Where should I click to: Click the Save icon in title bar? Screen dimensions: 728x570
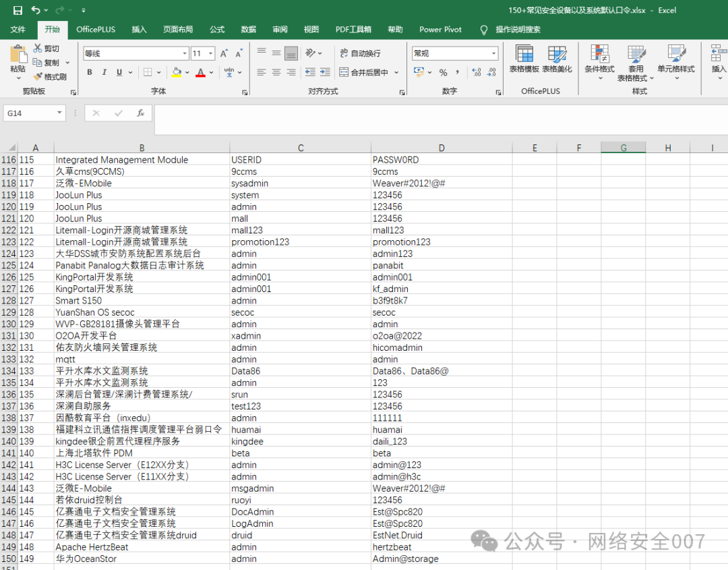18,10
